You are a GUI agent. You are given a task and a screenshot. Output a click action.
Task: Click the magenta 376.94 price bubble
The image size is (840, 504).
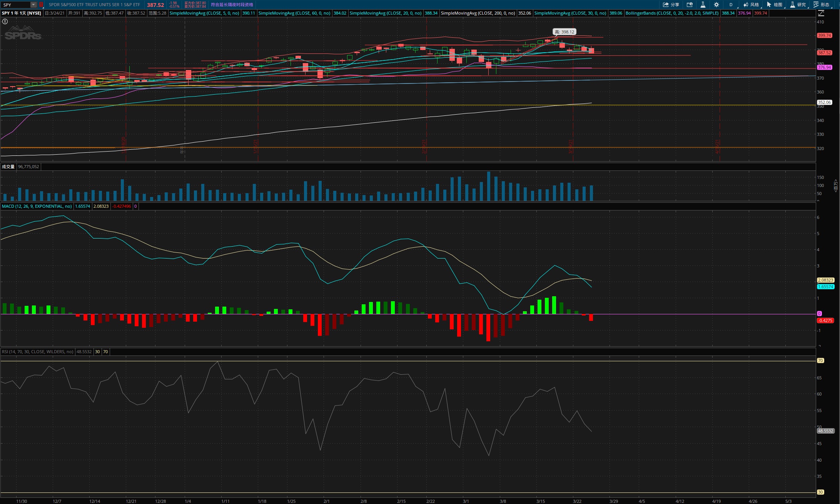point(825,67)
